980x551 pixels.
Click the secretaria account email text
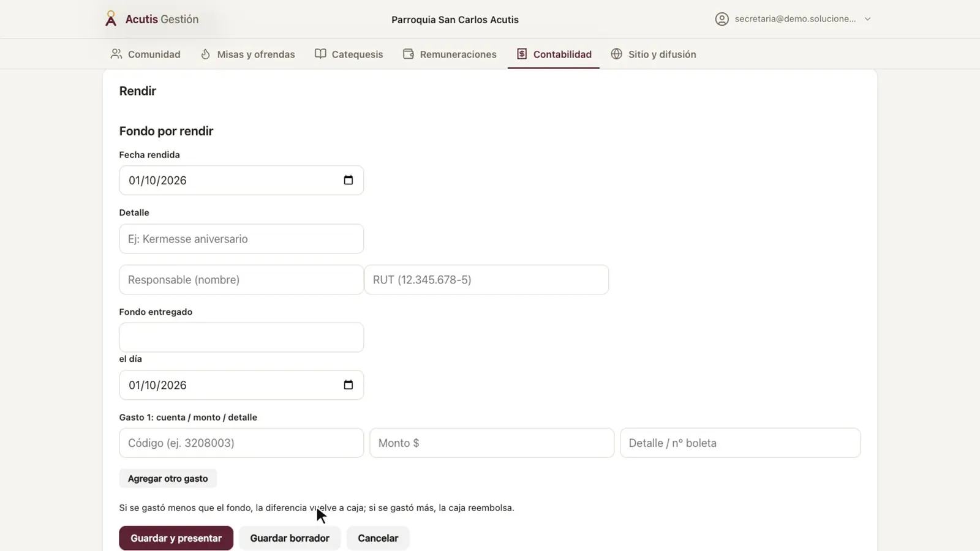tap(795, 19)
